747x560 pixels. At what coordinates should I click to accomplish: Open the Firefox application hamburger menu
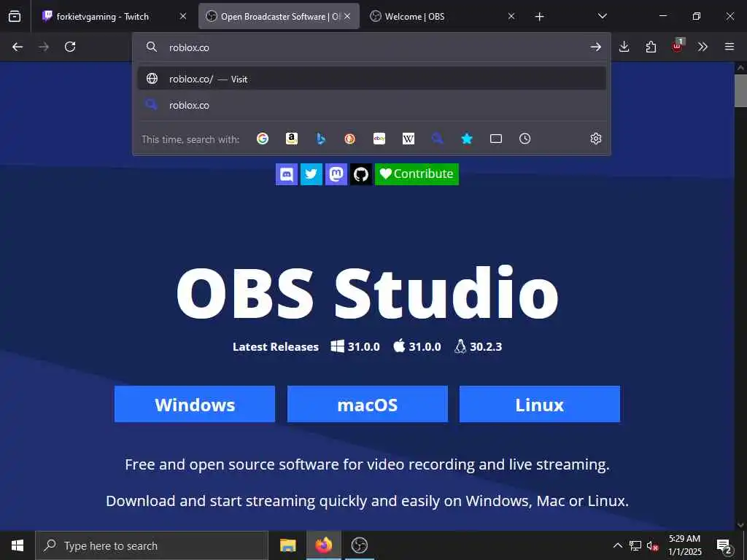[x=729, y=47]
